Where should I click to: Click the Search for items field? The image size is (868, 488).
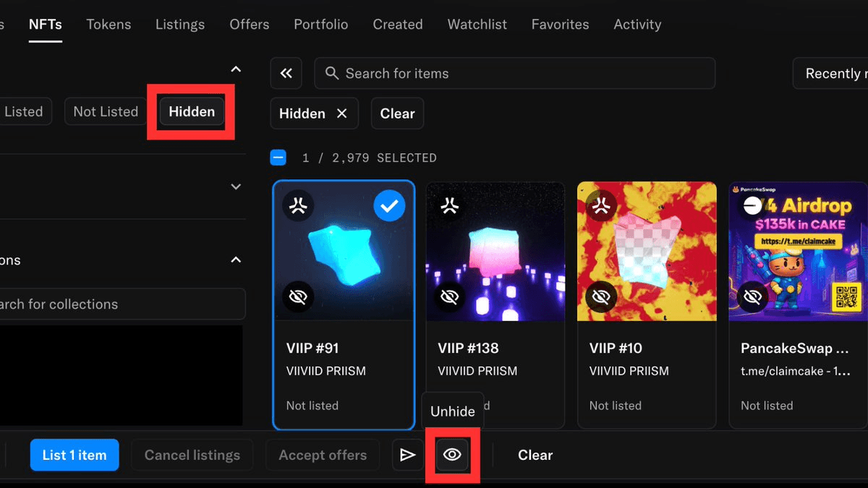[514, 73]
